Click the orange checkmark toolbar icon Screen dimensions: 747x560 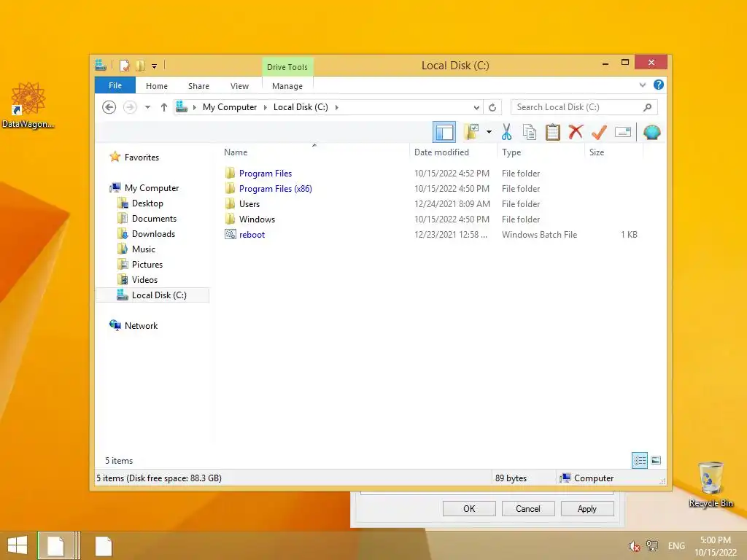[599, 132]
